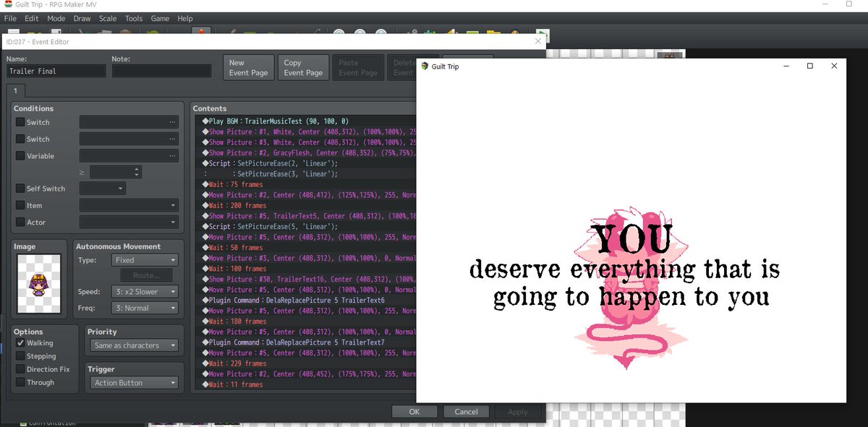Click Cancel in the Event Editor
Viewport: 868px width, 427px height.
[x=466, y=412]
